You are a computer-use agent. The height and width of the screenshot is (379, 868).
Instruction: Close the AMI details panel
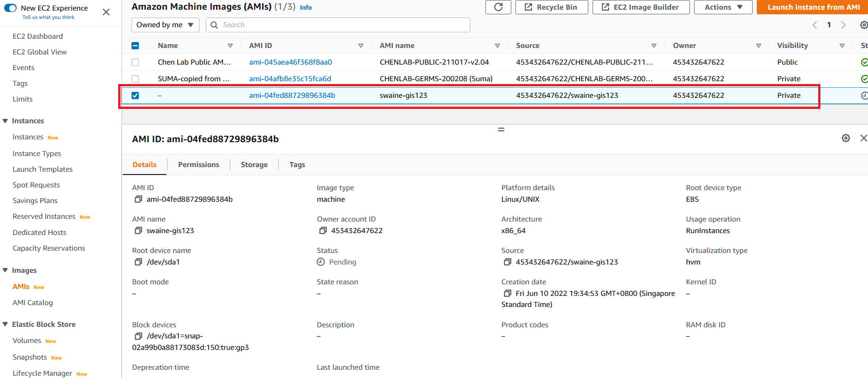point(863,138)
